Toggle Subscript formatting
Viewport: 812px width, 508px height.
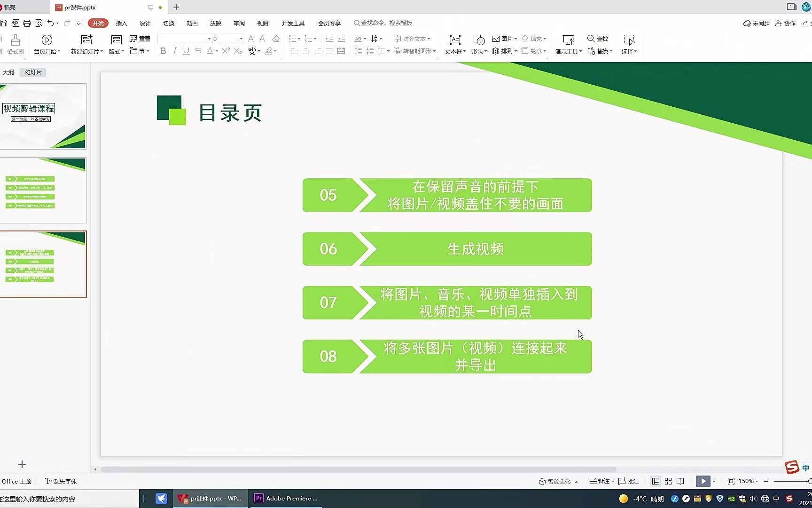238,51
